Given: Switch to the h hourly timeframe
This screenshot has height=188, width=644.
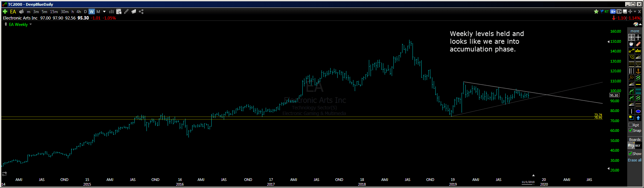Looking at the screenshot, I should 73,12.
